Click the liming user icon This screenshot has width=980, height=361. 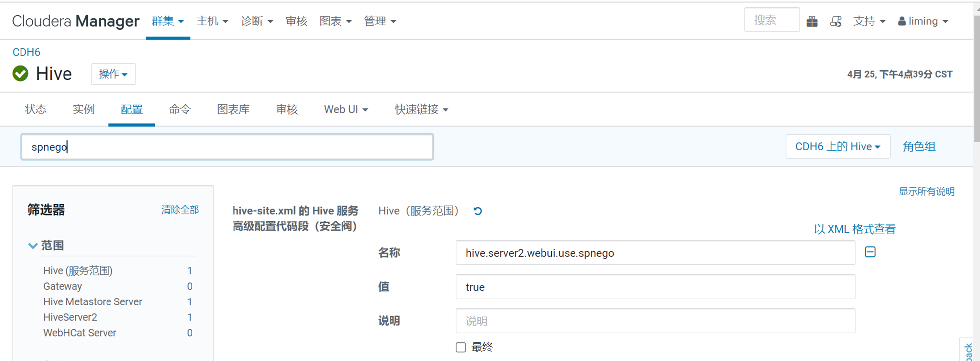(x=902, y=21)
